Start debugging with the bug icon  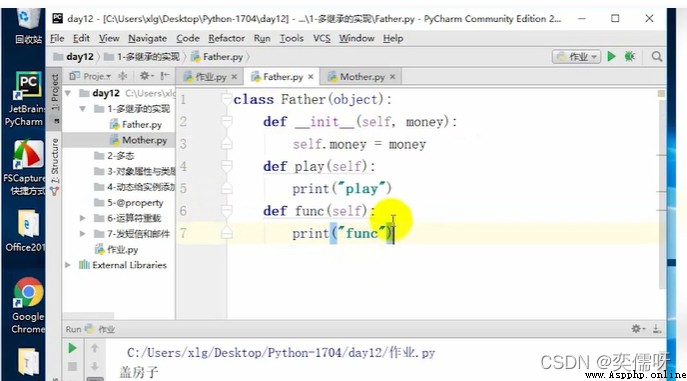click(630, 56)
